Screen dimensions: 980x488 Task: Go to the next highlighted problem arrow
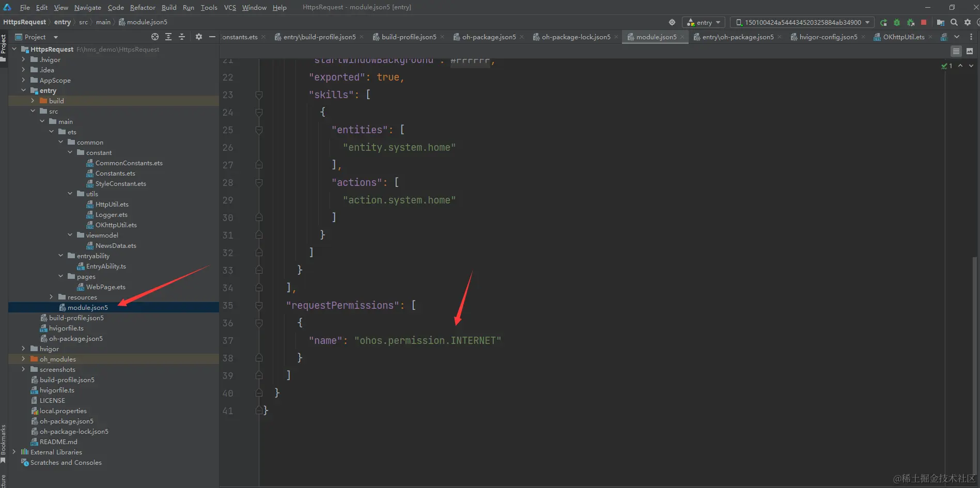[x=971, y=66]
